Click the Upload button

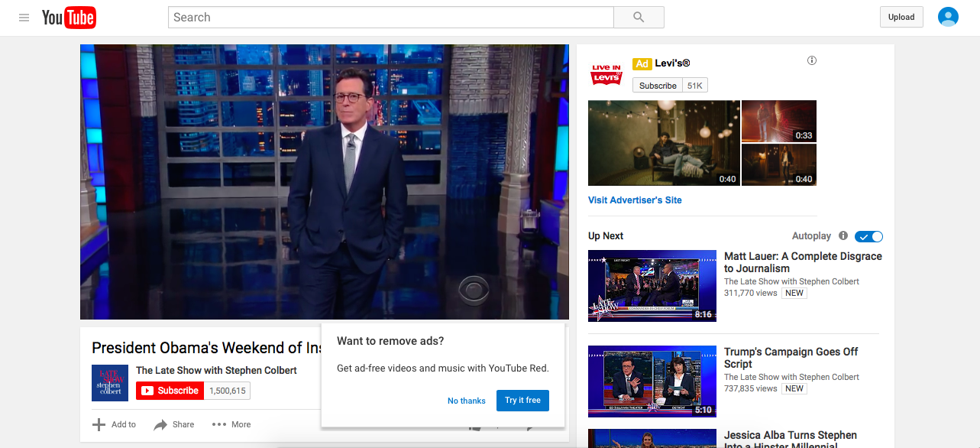(901, 17)
